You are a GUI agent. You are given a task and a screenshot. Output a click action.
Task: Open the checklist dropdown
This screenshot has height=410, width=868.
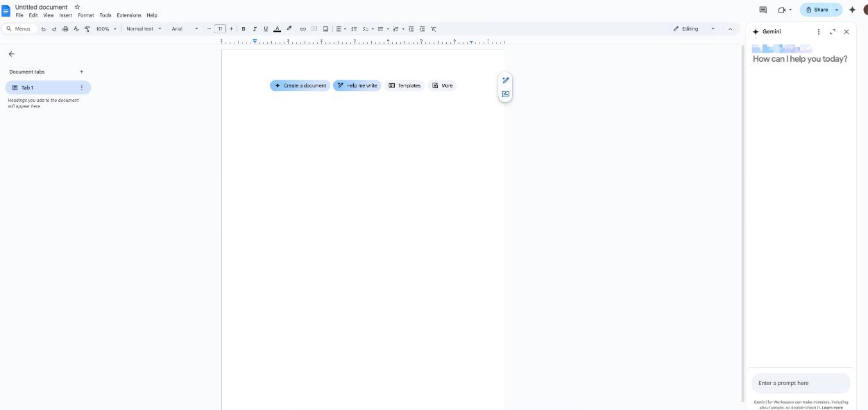[x=368, y=29]
